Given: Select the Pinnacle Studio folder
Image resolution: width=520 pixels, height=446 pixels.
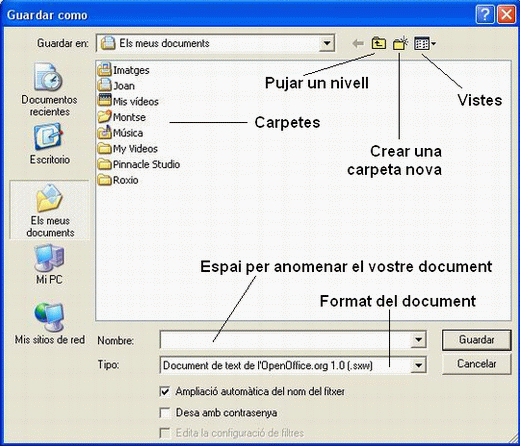Looking at the screenshot, I should 139,164.
